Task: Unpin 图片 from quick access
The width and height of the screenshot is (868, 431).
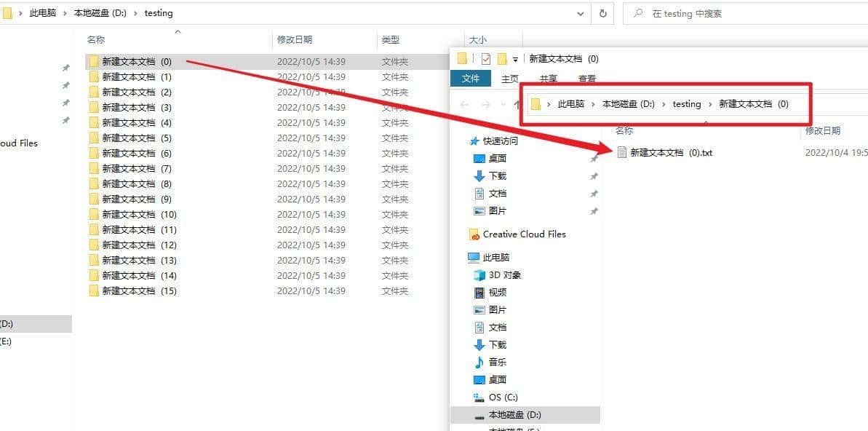Action: [595, 210]
